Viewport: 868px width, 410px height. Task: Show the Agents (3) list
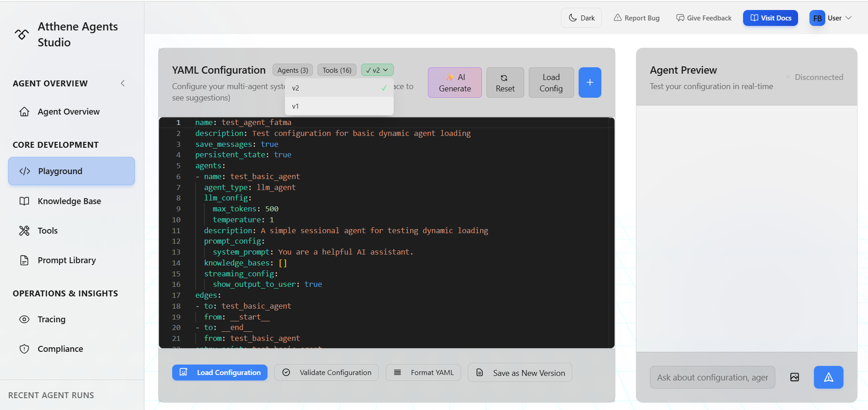(292, 70)
